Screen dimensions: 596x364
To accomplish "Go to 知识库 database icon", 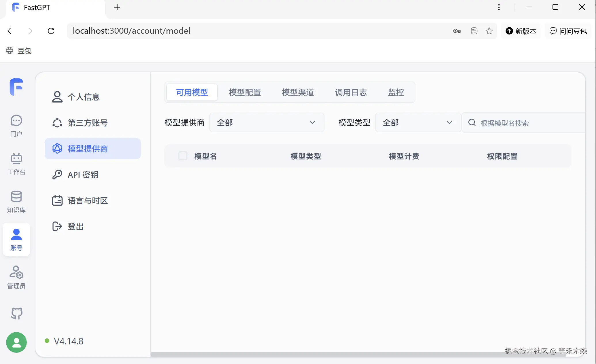I will (16, 197).
